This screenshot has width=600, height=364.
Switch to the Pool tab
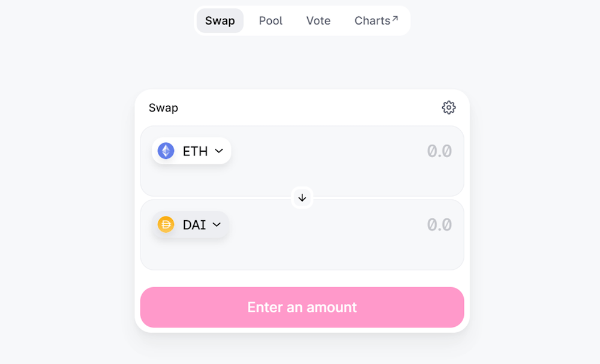pos(271,21)
